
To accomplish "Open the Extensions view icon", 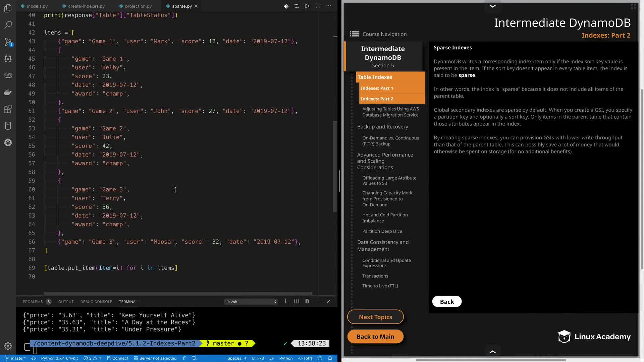I will tap(8, 109).
